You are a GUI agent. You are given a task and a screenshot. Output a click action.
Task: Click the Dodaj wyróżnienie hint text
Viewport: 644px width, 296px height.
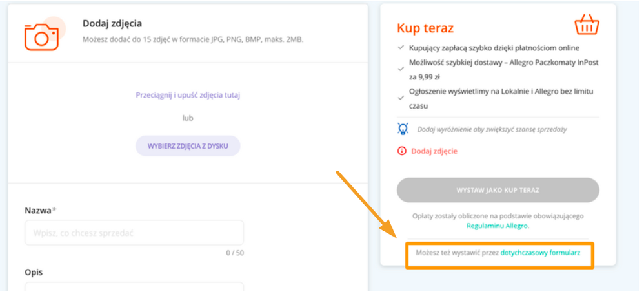(492, 129)
